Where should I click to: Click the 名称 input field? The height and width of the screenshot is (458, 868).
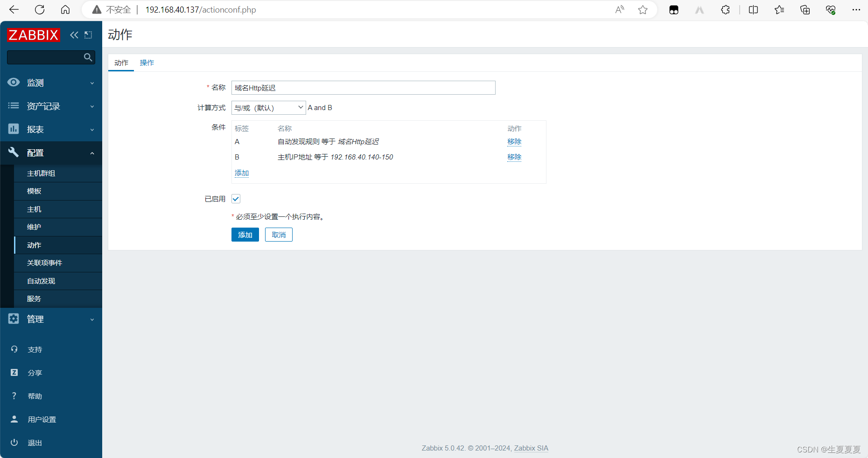364,88
